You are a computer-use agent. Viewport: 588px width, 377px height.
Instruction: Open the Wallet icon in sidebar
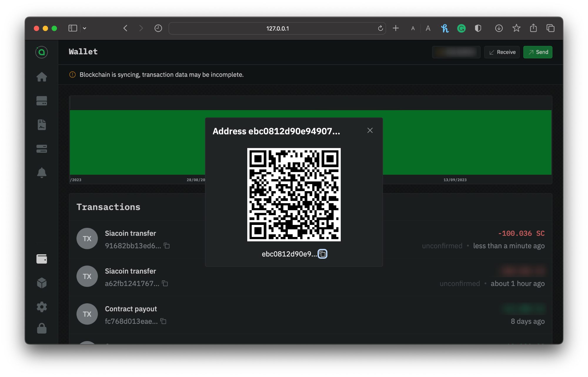pyautogui.click(x=41, y=259)
